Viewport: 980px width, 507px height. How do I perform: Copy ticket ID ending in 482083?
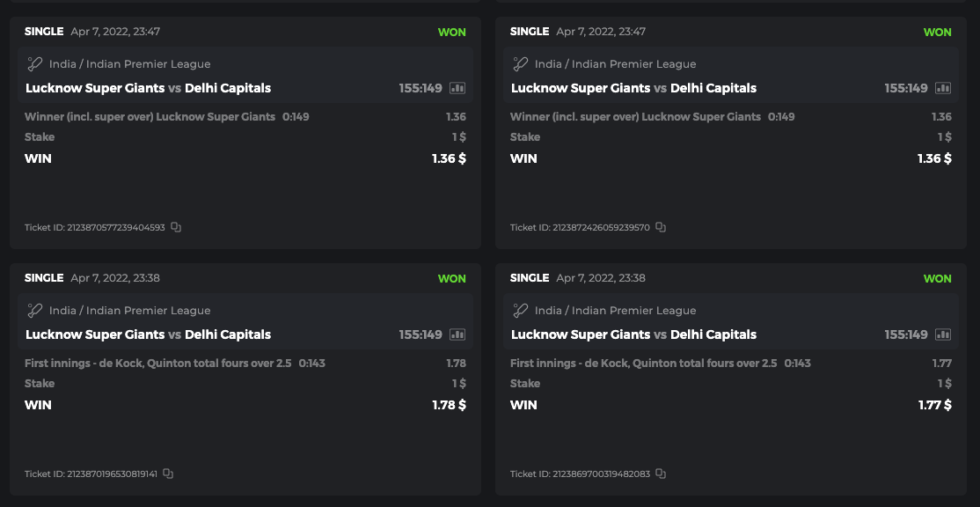661,474
